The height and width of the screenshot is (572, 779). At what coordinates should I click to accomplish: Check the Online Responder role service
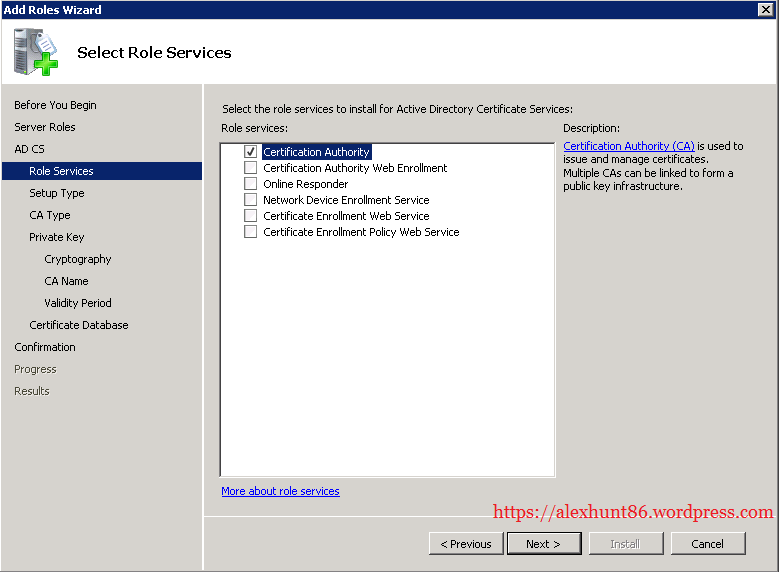(251, 184)
